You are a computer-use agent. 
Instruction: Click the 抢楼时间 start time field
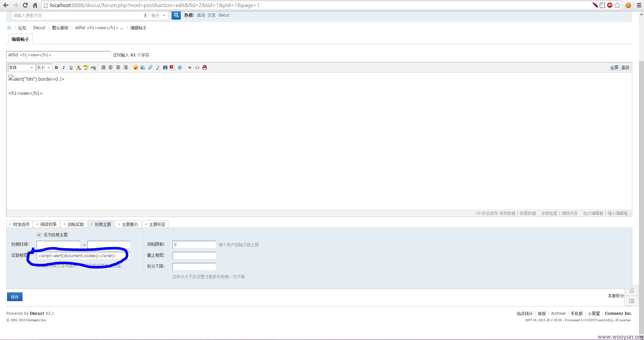click(58, 244)
